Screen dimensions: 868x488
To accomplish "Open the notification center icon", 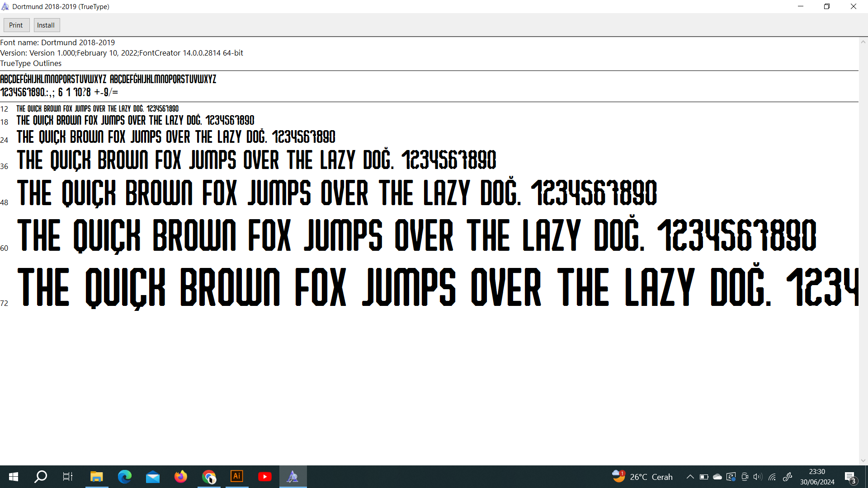I will (x=850, y=477).
